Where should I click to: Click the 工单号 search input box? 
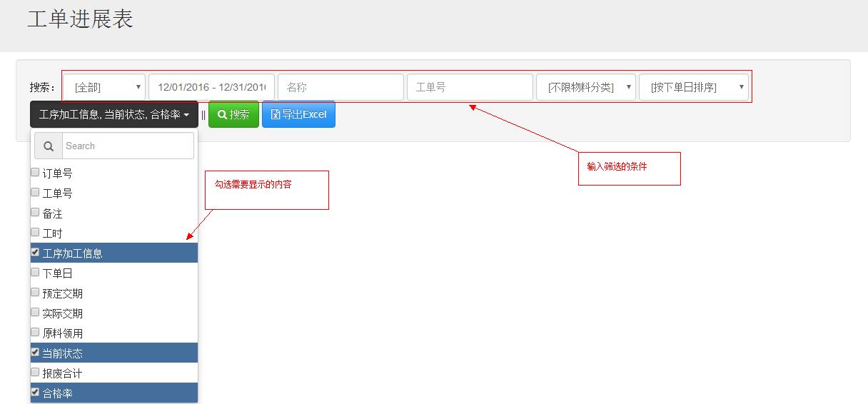[x=470, y=87]
